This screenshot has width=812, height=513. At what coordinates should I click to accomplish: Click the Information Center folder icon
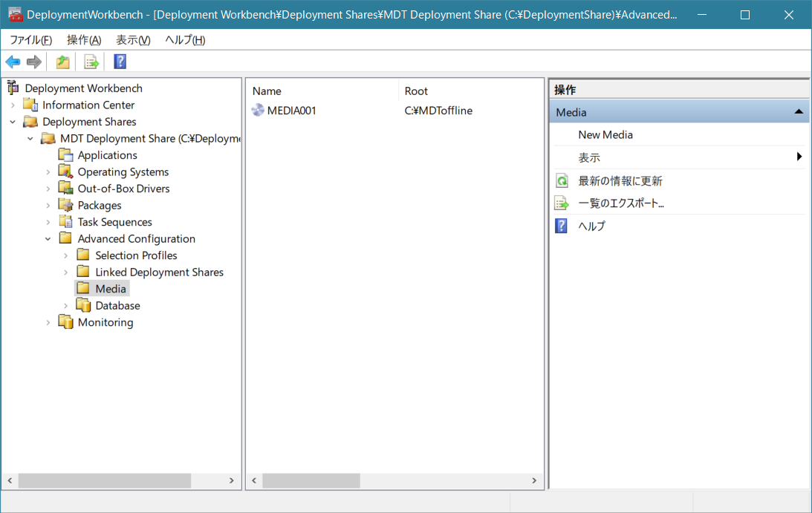(x=30, y=105)
